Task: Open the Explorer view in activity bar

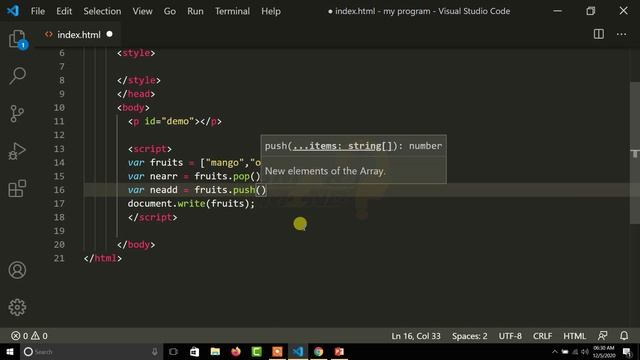Action: coord(17,39)
